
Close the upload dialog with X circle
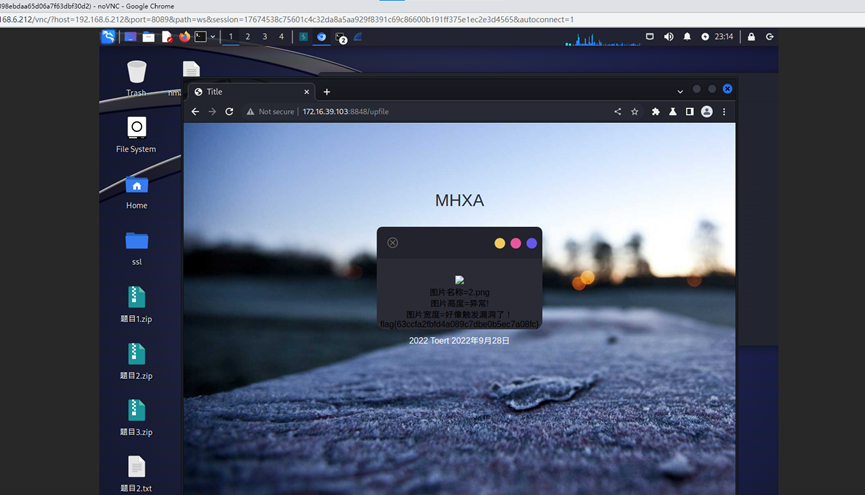click(392, 243)
